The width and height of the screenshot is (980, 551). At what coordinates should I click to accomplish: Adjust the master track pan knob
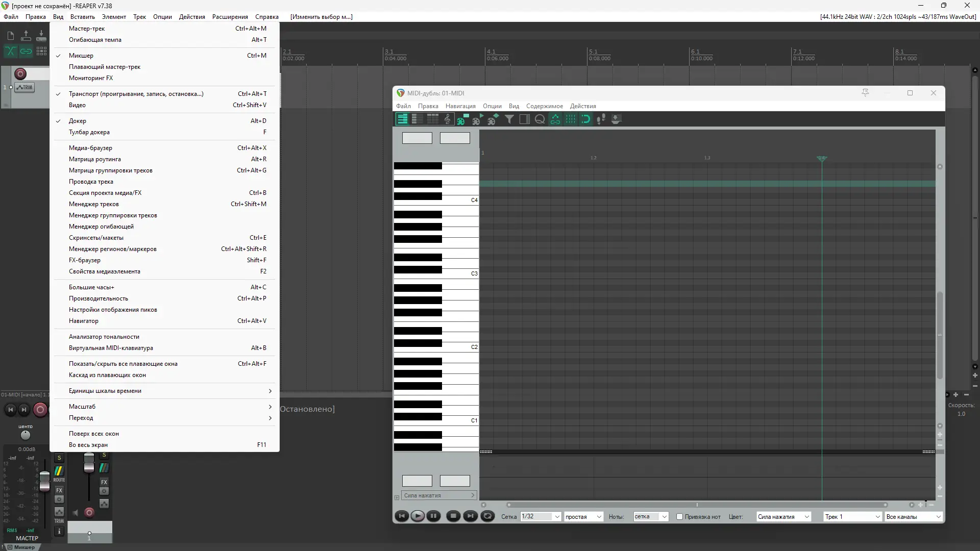tap(26, 435)
